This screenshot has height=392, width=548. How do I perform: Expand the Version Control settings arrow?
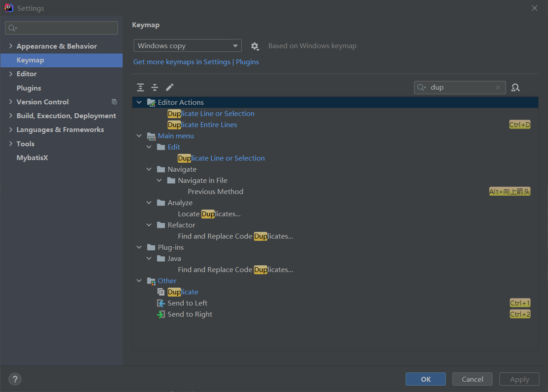11,102
